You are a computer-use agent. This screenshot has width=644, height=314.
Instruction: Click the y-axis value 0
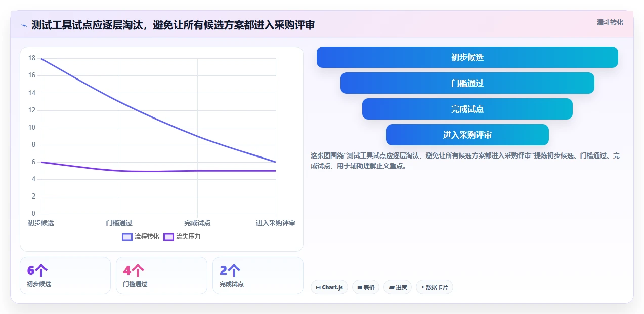pyautogui.click(x=33, y=214)
